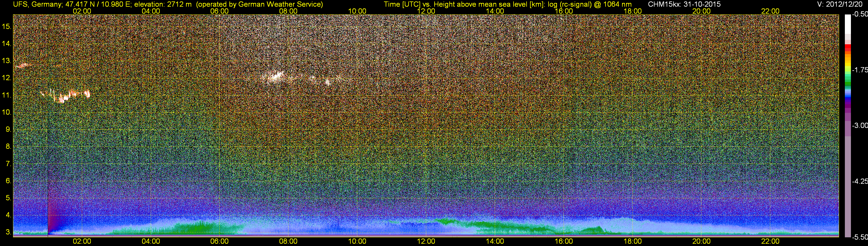Click the -4.25 value on the color scale

(860, 181)
